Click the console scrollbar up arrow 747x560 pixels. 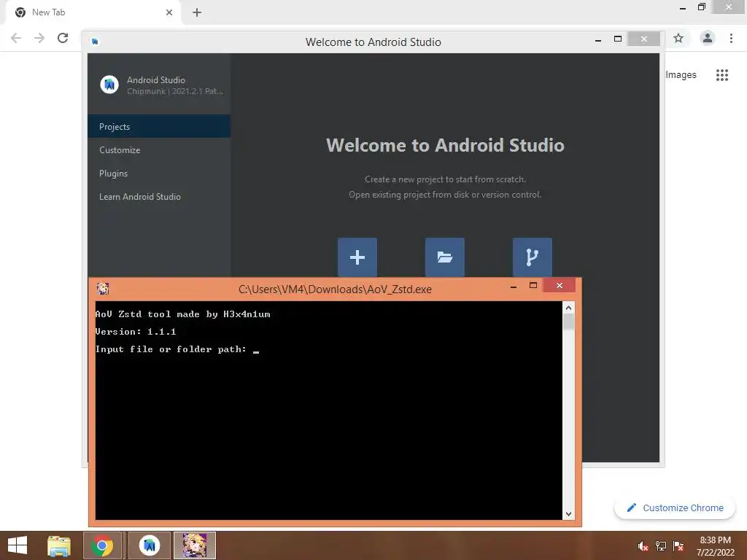(x=568, y=308)
